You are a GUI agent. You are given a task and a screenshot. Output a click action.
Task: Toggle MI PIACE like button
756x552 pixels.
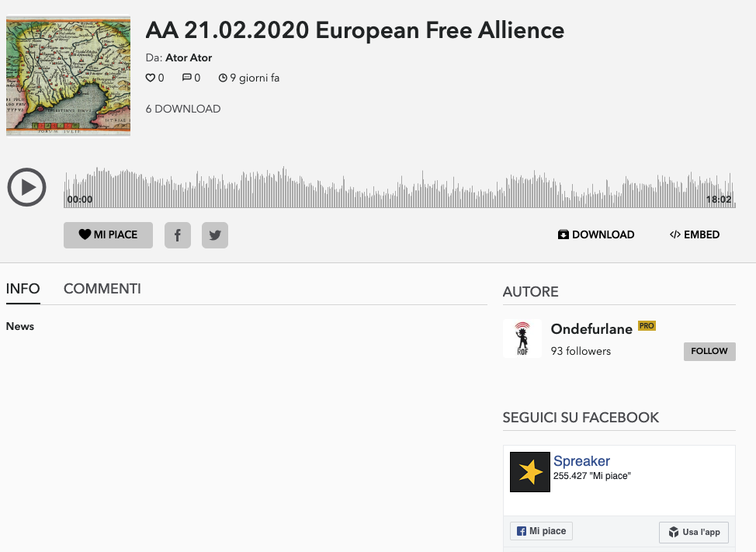click(108, 234)
